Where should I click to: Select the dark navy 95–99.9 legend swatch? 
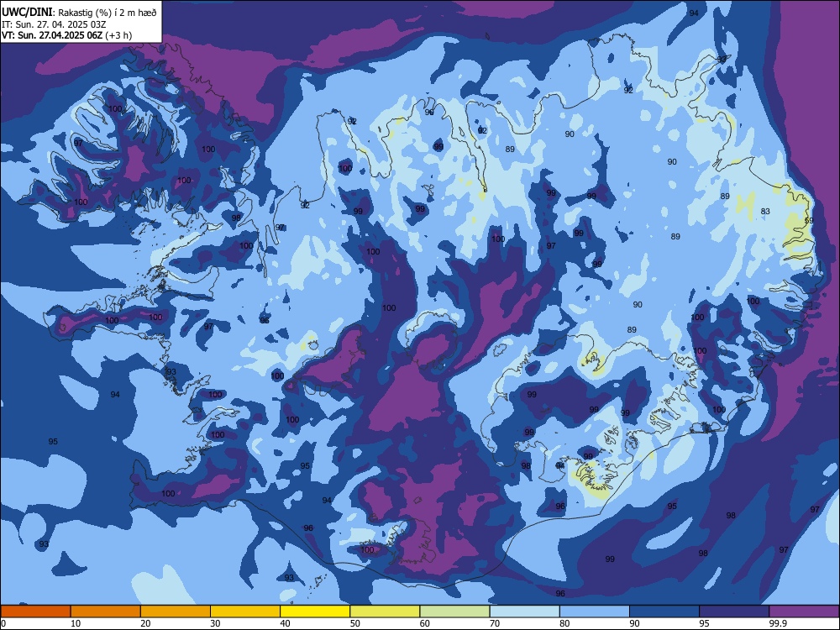(x=734, y=612)
